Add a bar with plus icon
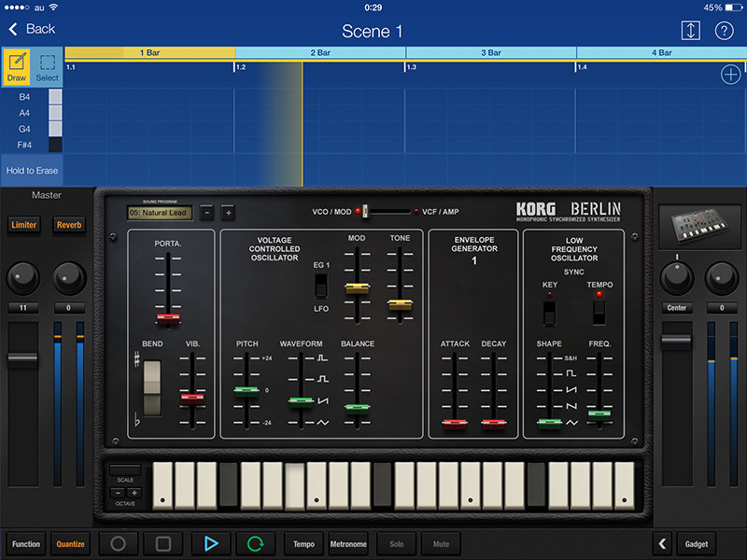The image size is (747, 560). pyautogui.click(x=730, y=75)
